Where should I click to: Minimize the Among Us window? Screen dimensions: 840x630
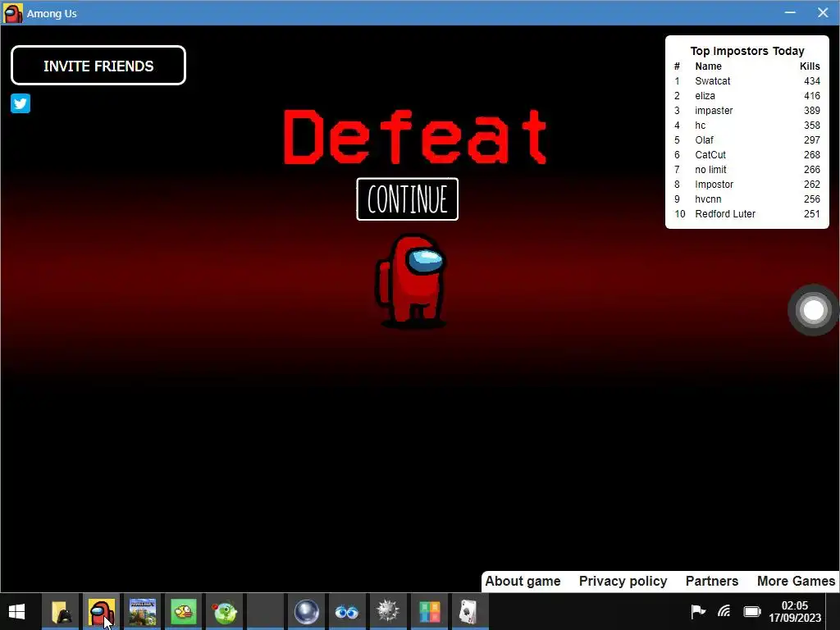pos(790,12)
